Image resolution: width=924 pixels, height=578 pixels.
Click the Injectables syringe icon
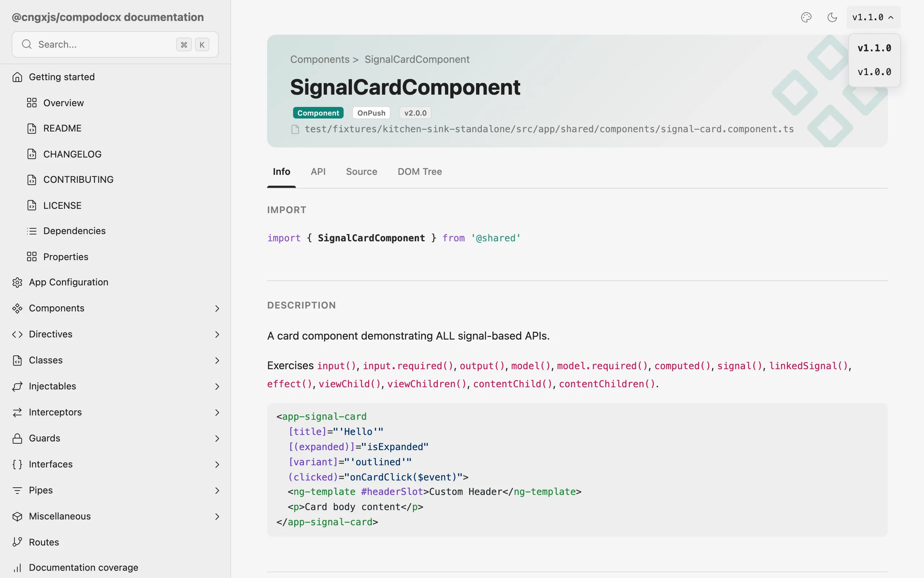17,386
